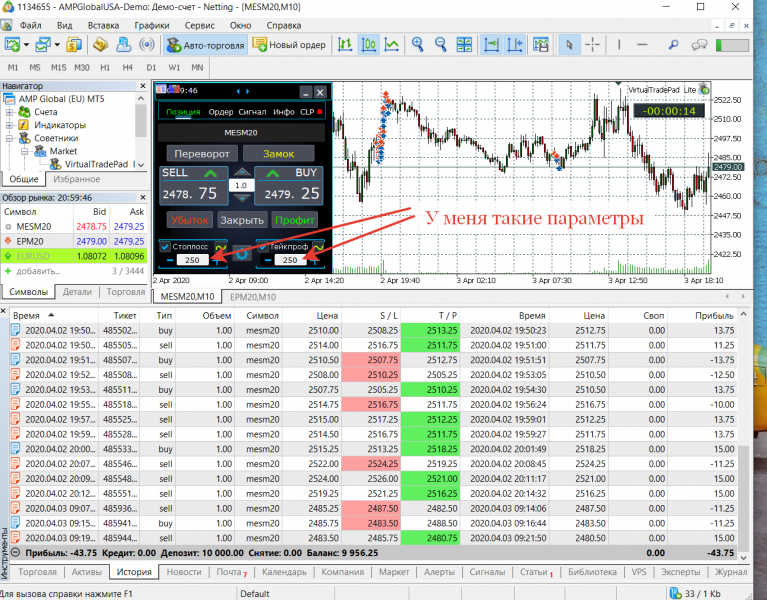The width and height of the screenshot is (767, 600).
Task: Select the line chart type icon
Action: pos(391,45)
